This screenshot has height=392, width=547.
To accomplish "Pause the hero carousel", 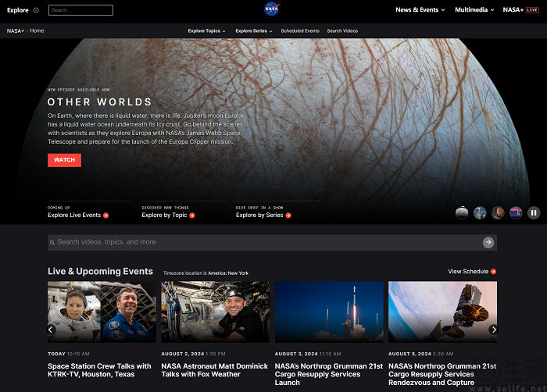I will tap(534, 212).
